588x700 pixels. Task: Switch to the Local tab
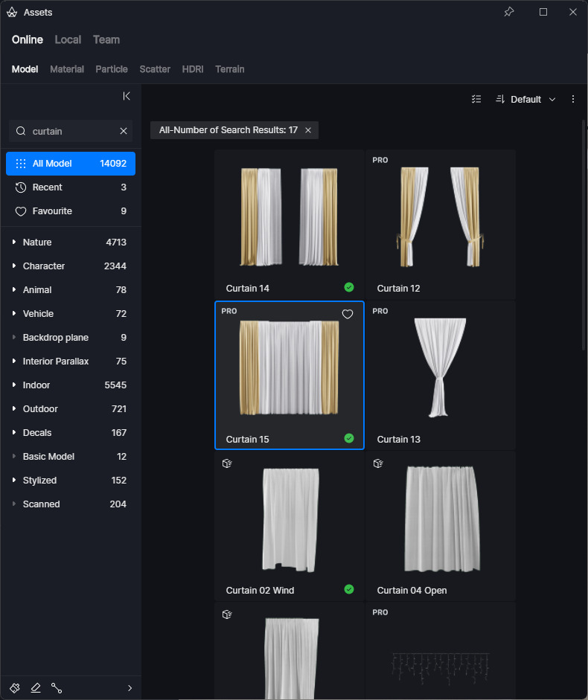[x=68, y=39]
